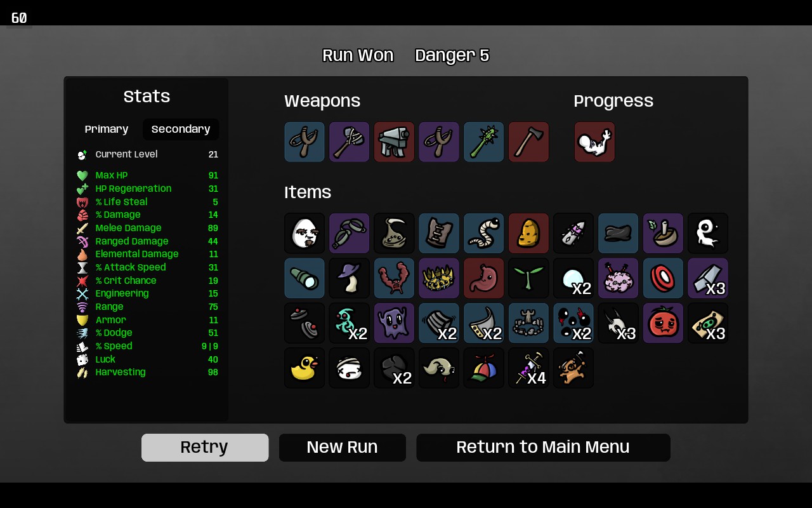Switch to the Primary stats tab
This screenshot has width=812, height=508.
point(107,129)
